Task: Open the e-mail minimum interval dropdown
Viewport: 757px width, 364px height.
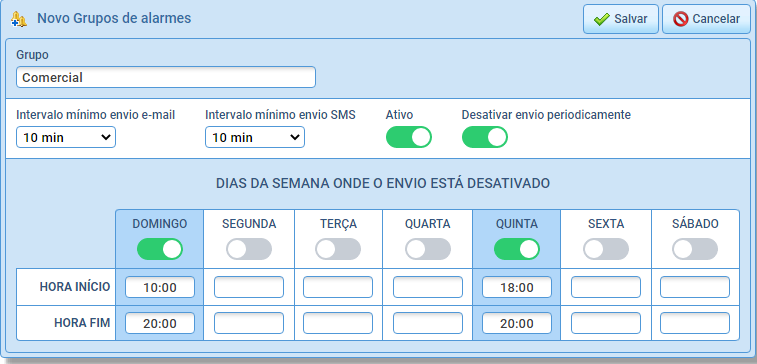Action: [66, 137]
